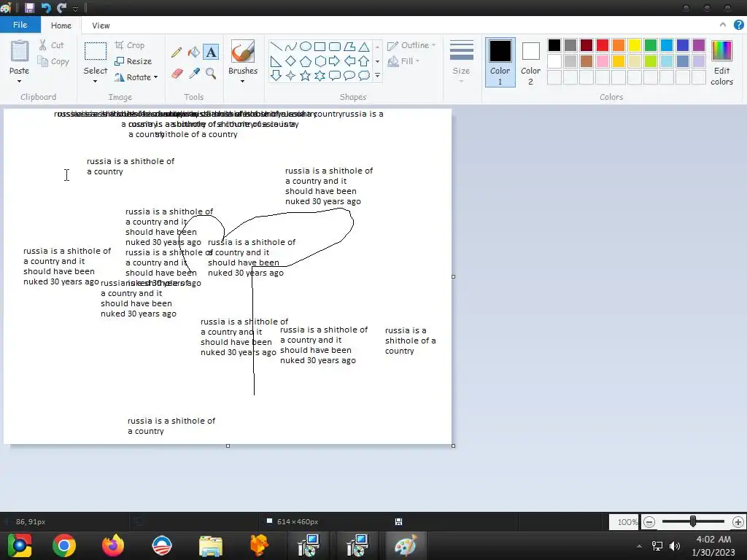This screenshot has height=560, width=747.
Task: Switch to the Home tab
Action: 61,26
